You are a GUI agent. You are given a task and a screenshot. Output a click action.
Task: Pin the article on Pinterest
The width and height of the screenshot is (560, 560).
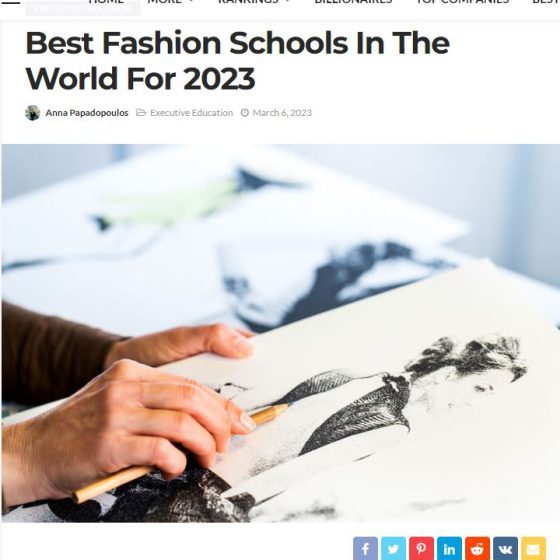(x=421, y=549)
